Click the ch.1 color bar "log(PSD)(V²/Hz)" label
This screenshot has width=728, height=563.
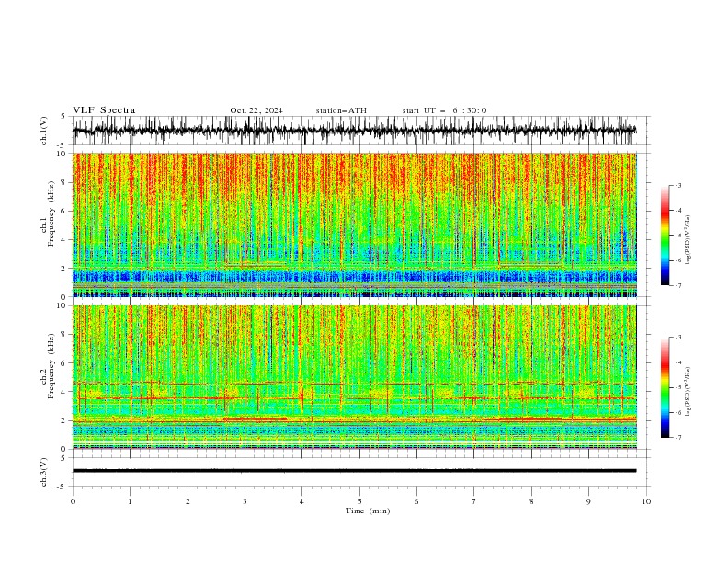688,240
